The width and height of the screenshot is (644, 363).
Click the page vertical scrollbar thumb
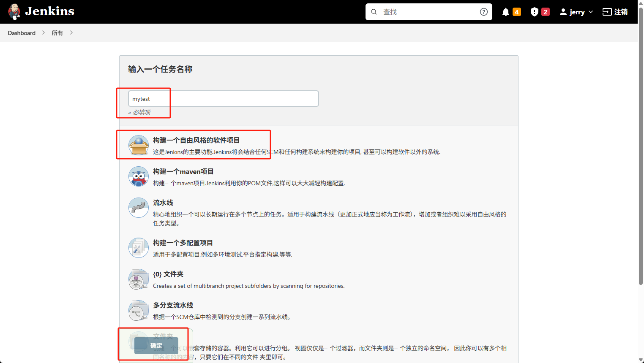(641, 146)
